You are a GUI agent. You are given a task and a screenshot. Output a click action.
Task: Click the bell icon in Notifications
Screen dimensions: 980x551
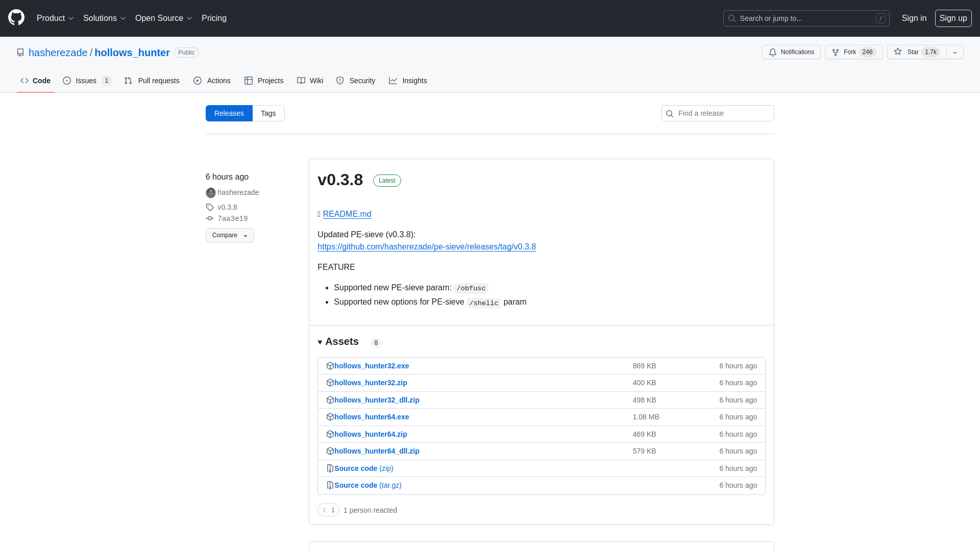(x=773, y=53)
